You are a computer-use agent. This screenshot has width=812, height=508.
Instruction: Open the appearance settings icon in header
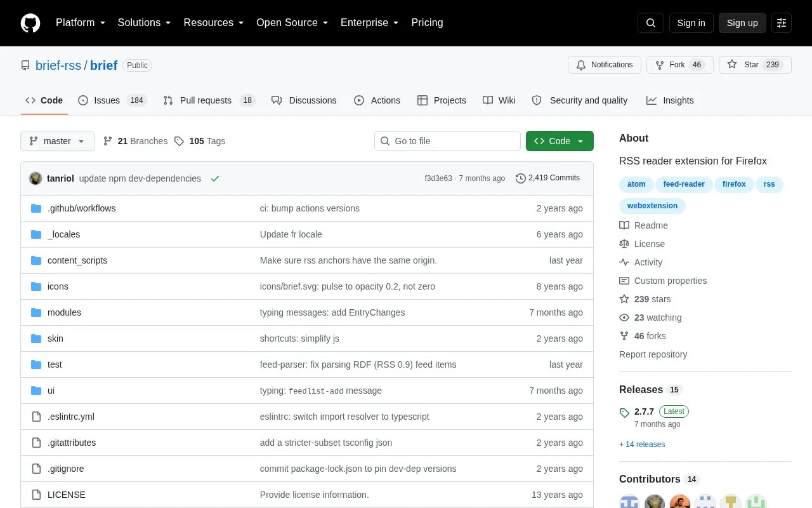[782, 23]
